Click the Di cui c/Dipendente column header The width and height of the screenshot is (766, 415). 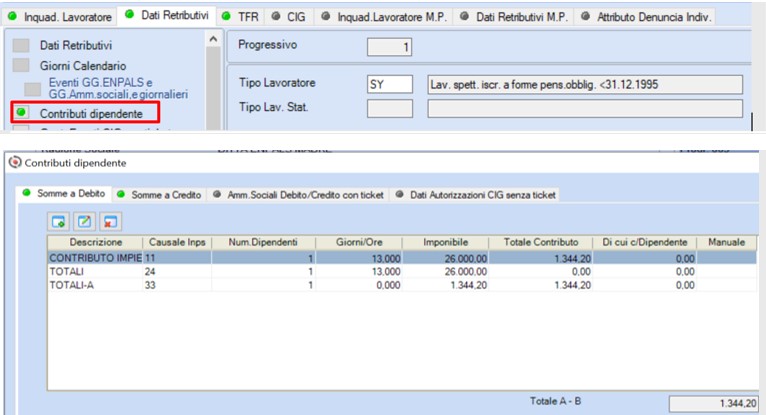(x=644, y=243)
